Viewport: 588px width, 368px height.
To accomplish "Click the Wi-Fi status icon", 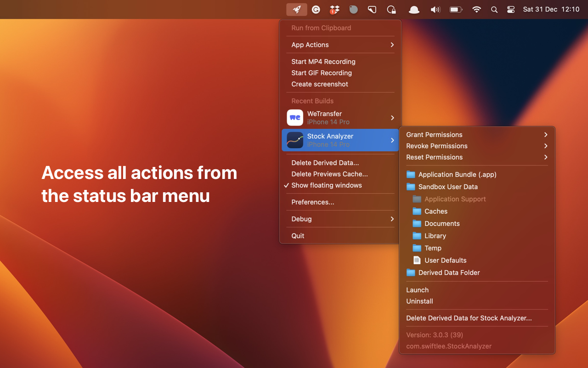I will click(x=476, y=9).
